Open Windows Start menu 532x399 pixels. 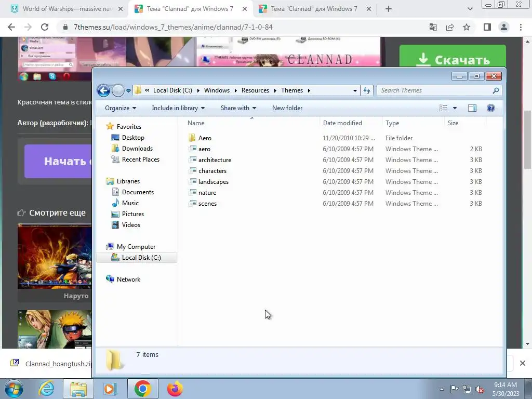click(x=14, y=389)
